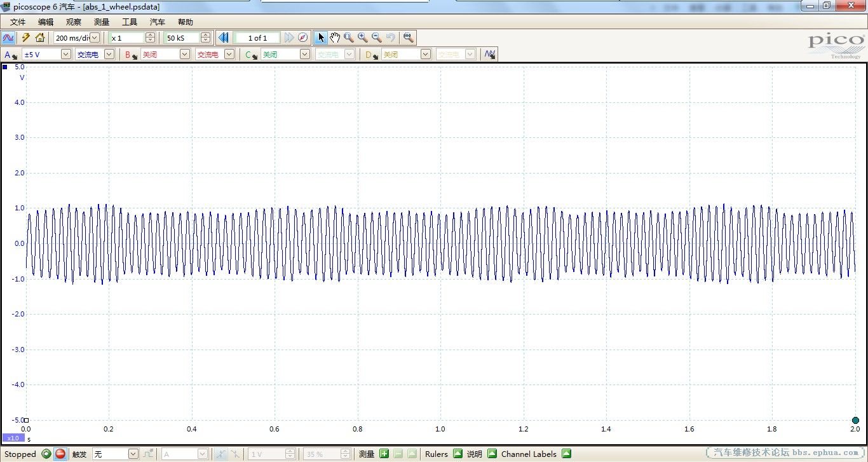Select the zoom window magnifier tool
Viewport: 868px width, 462px height.
click(x=349, y=37)
